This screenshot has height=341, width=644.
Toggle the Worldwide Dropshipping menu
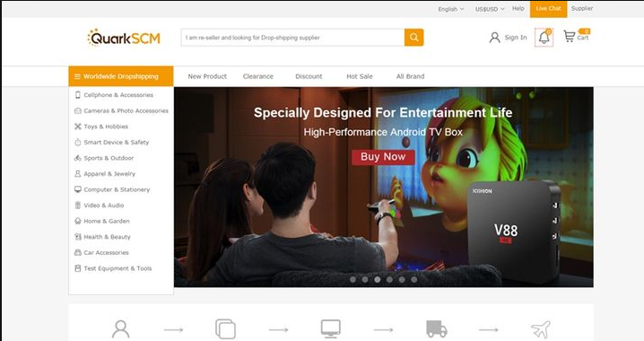(x=121, y=76)
